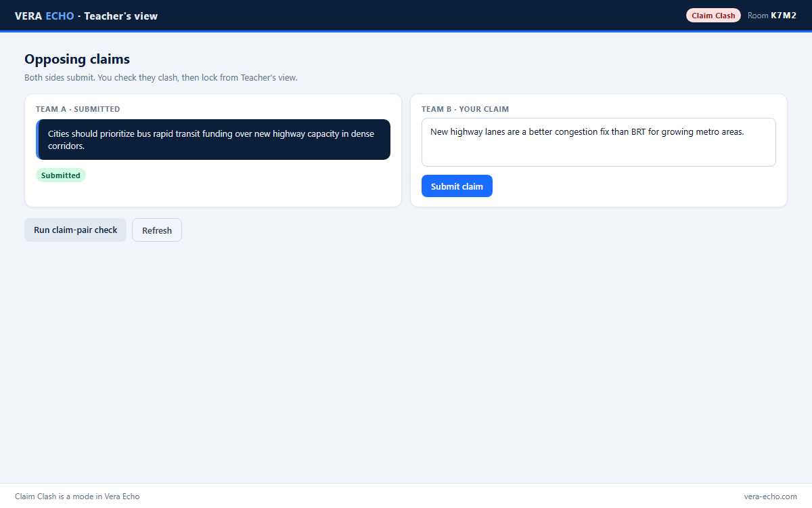This screenshot has height=508, width=812.
Task: Refresh the claims view
Action: [x=157, y=230]
